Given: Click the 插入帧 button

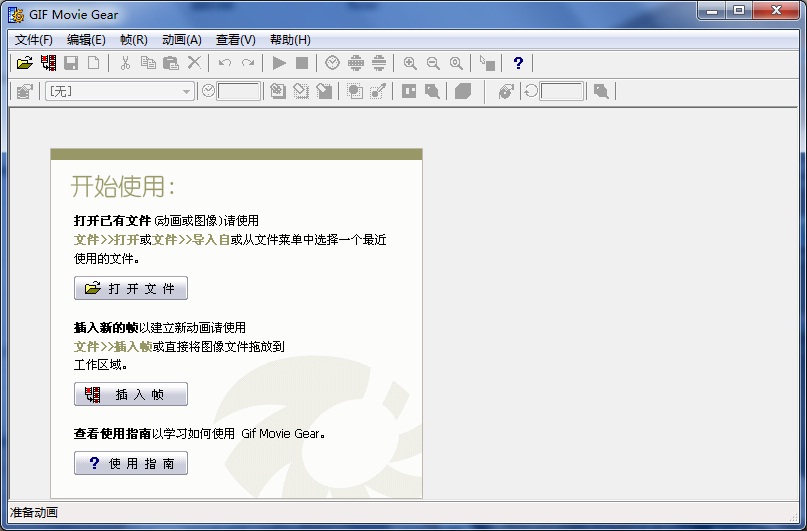Looking at the screenshot, I should [131, 394].
